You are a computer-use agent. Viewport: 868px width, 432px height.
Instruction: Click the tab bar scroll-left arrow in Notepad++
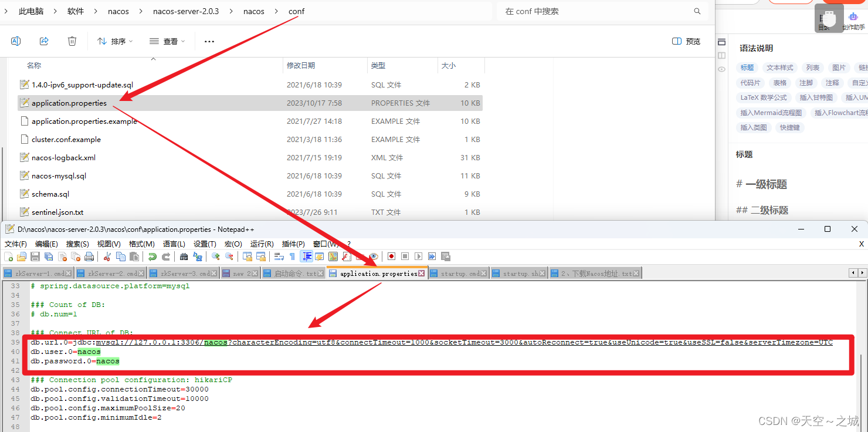[x=854, y=273]
